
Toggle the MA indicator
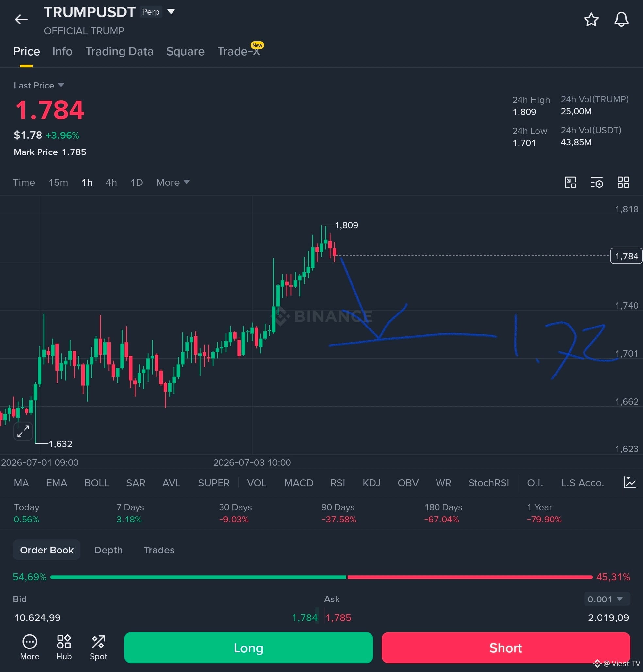tap(21, 483)
